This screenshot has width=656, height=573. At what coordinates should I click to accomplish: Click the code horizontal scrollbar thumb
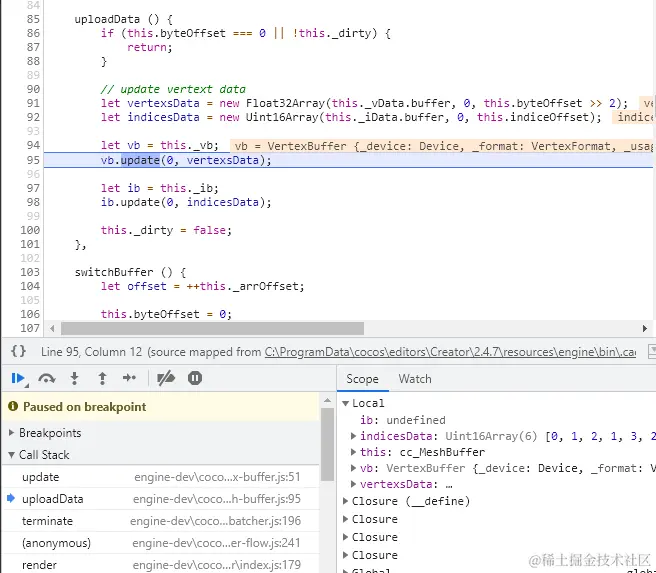click(x=213, y=329)
